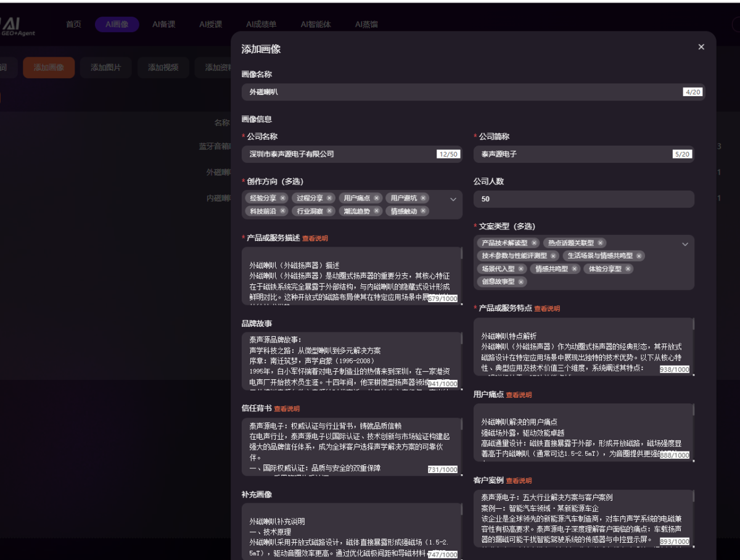
Task: Close the 添加画像 dialog
Action: coord(701,47)
